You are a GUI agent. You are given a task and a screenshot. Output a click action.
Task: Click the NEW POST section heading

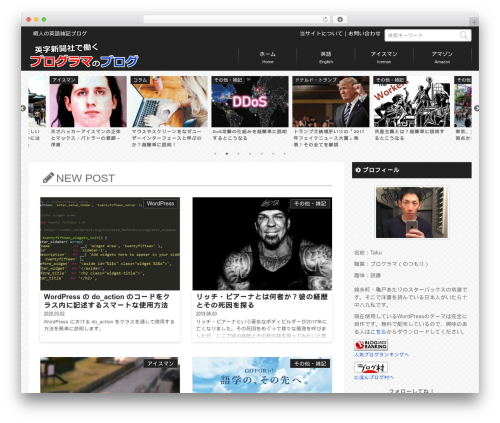79,178
